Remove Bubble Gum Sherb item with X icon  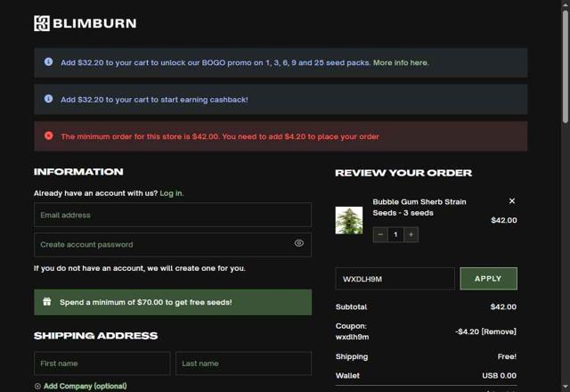512,201
